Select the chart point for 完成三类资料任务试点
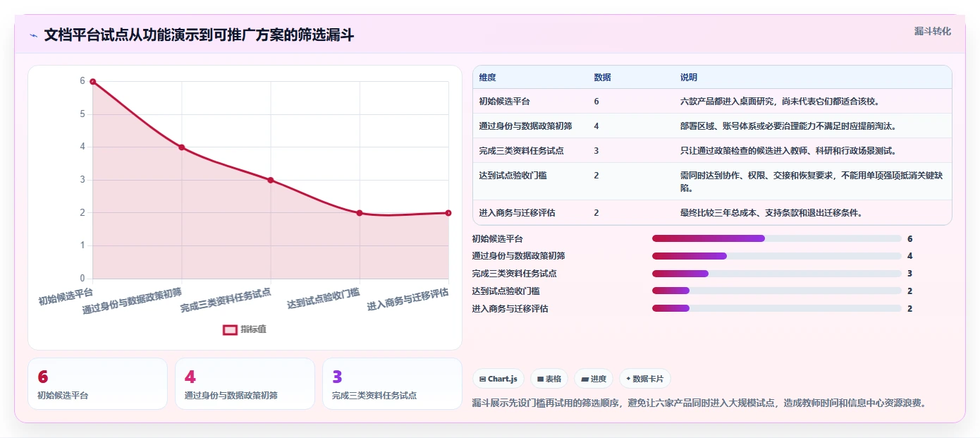 pos(271,180)
